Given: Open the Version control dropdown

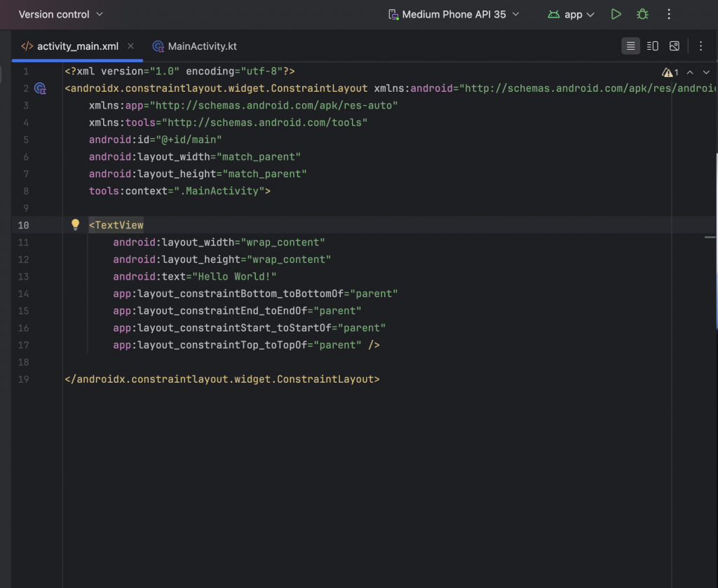Looking at the screenshot, I should pos(60,14).
